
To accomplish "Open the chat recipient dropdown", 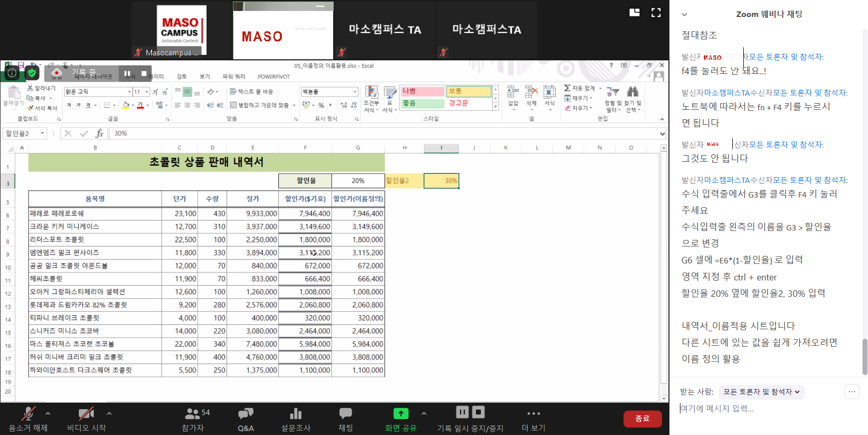I will point(761,392).
